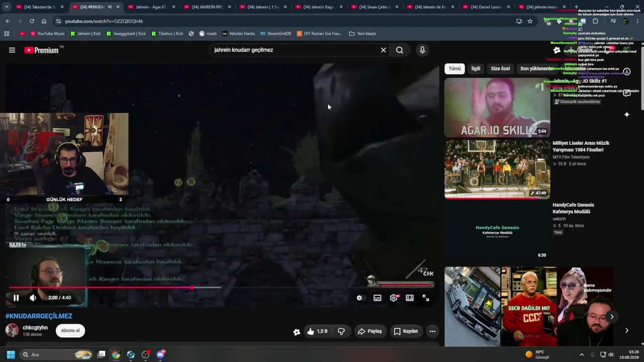Click the remix icon beside the like button

coord(297,331)
